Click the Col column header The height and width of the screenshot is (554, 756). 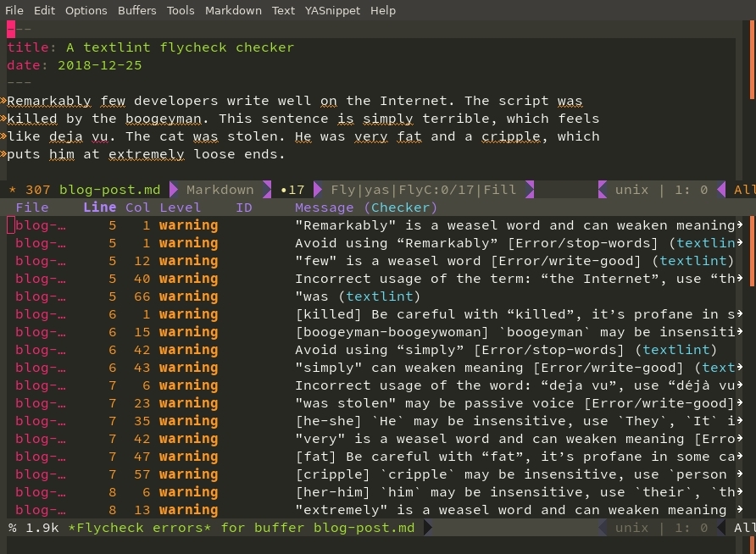coord(137,208)
